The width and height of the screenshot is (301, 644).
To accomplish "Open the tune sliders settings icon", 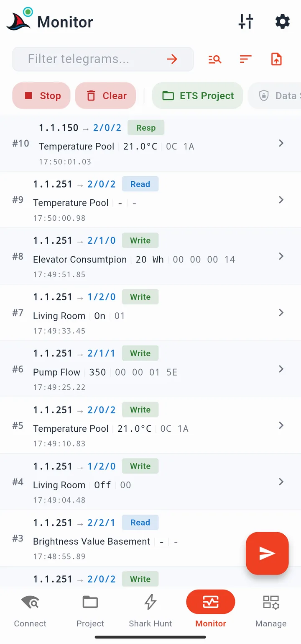I will (246, 21).
